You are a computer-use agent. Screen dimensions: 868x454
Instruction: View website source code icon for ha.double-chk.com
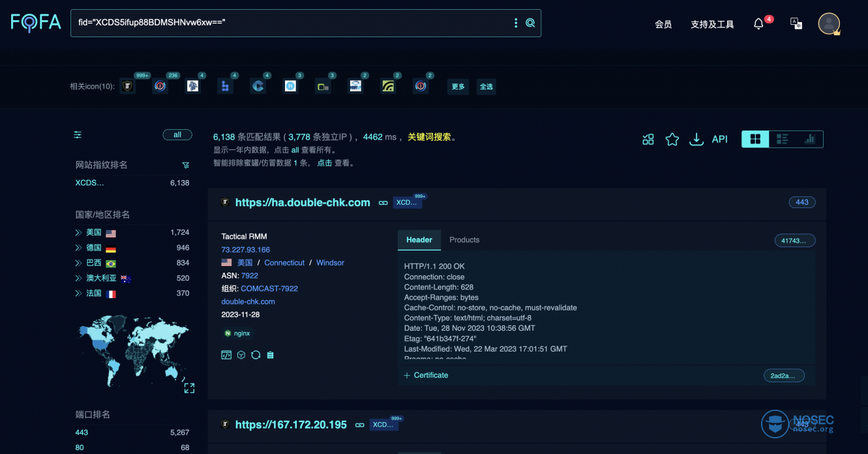[226, 355]
